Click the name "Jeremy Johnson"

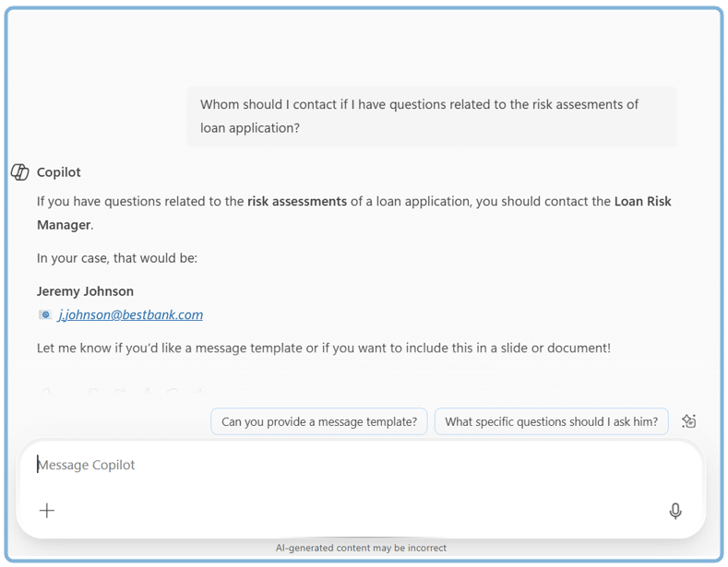[x=85, y=291]
